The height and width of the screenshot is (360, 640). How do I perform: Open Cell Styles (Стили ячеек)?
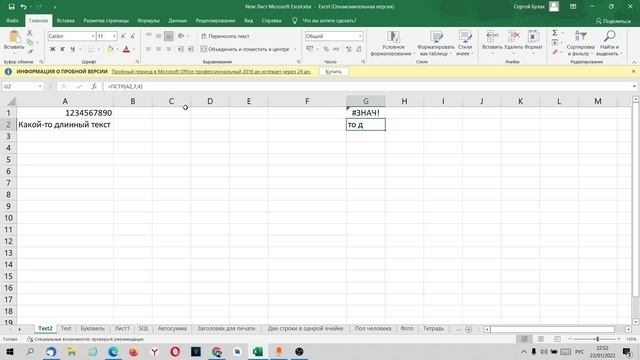(465, 43)
